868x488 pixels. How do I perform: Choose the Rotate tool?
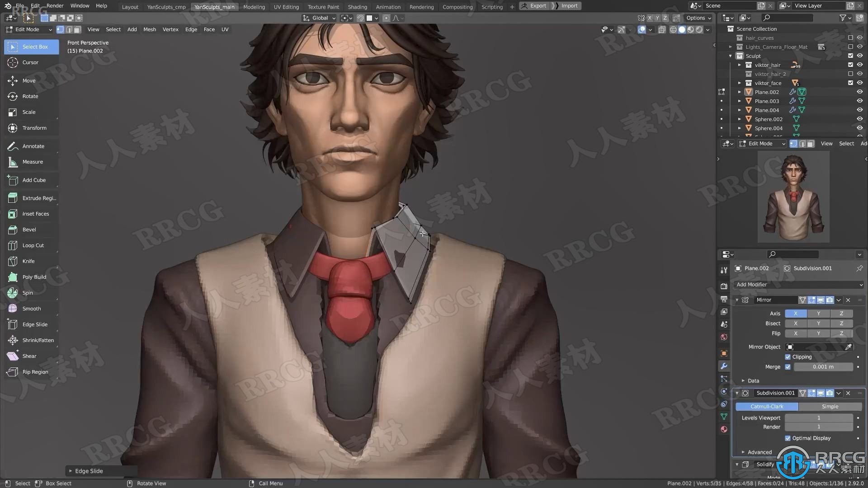tap(31, 96)
